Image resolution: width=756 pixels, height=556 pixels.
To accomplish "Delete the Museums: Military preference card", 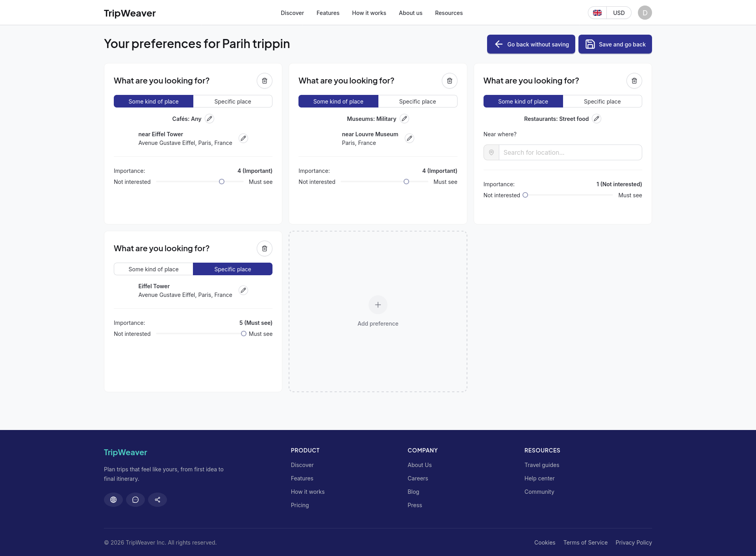I will [449, 81].
